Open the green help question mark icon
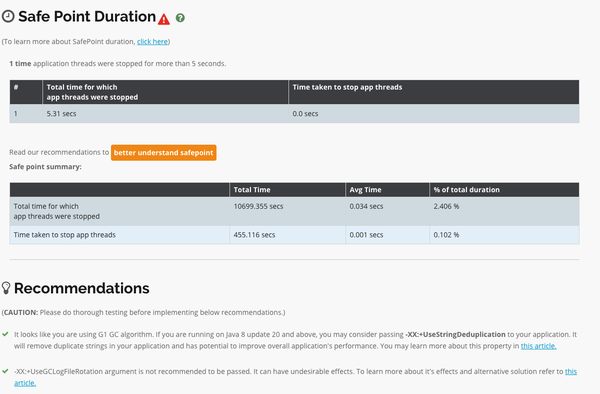Viewport: 600px width, 394px height. point(180,18)
